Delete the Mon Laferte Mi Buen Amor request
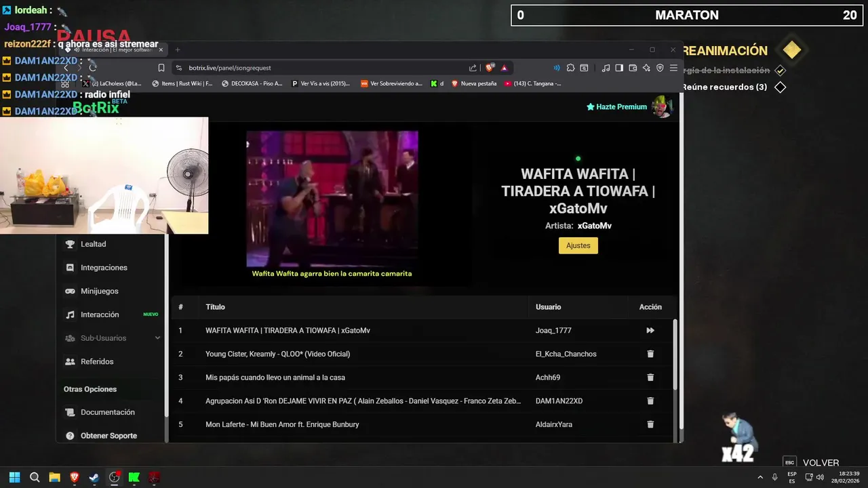The height and width of the screenshot is (488, 868). 650,424
